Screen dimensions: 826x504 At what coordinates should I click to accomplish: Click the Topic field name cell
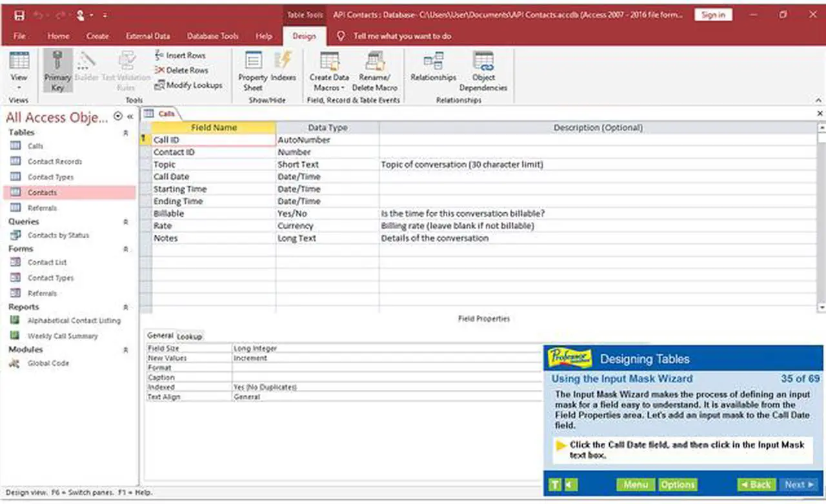[213, 165]
